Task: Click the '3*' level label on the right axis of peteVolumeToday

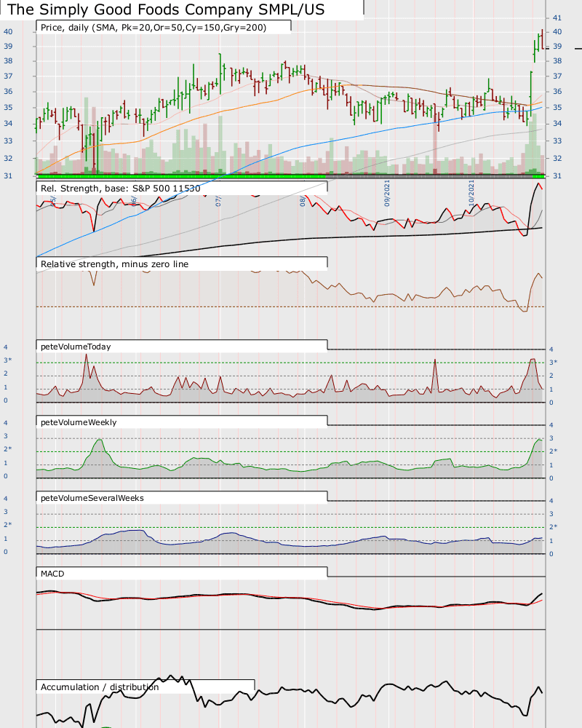Action: pyautogui.click(x=553, y=363)
